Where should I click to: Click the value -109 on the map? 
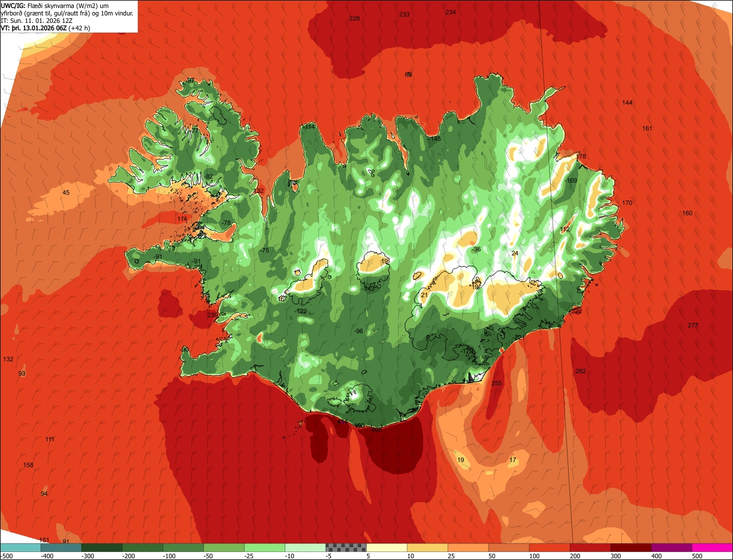point(571,180)
